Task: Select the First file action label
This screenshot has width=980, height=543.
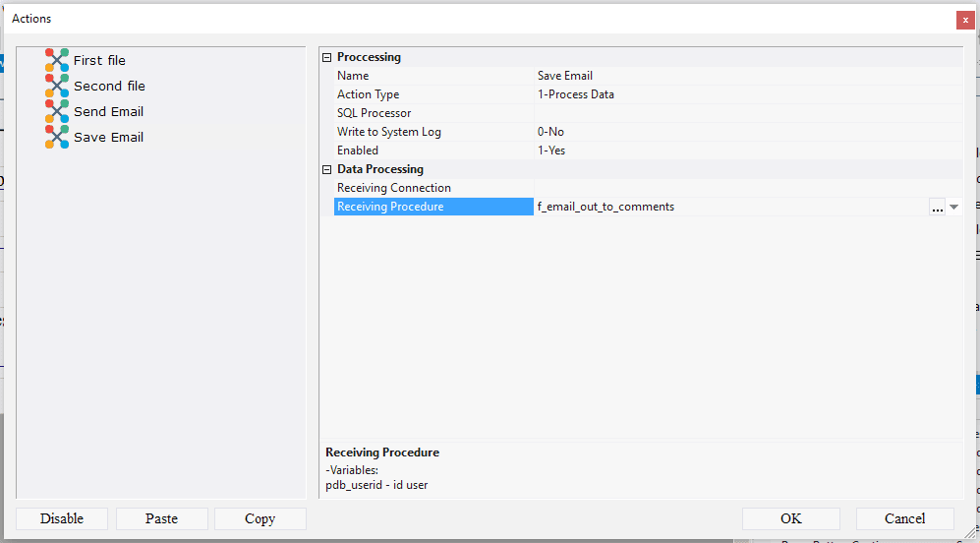Action: coord(99,60)
